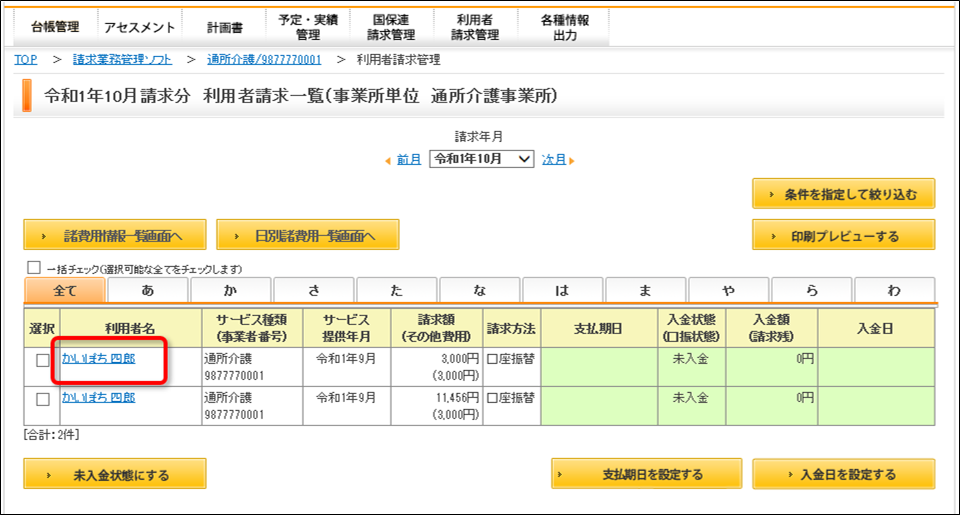Click 印刷プレビューする button
Image resolution: width=960 pixels, height=515 pixels.
(843, 236)
